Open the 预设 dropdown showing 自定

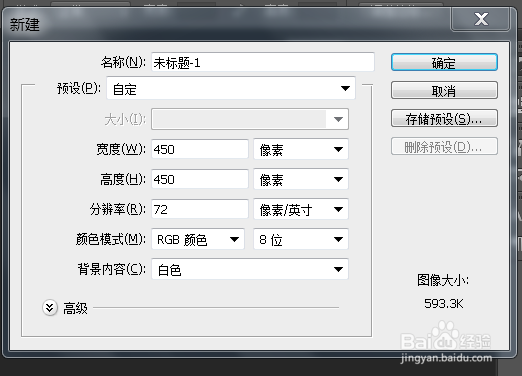pos(231,88)
